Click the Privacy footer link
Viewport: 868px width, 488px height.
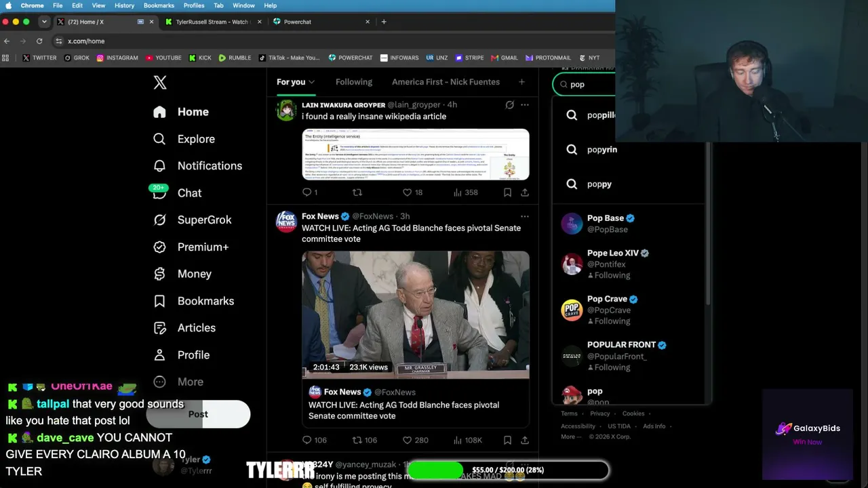coord(599,413)
